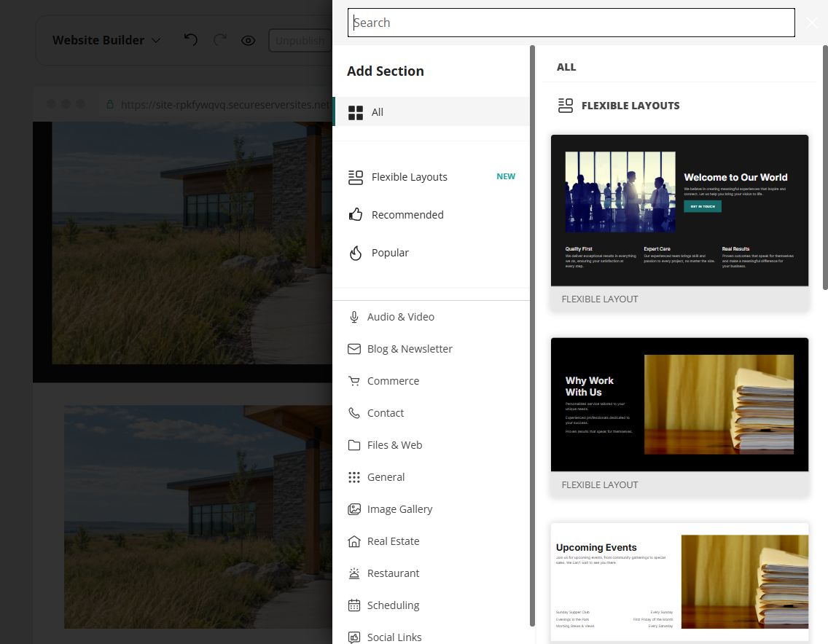Viewport: 828px width, 644px height.
Task: Click the ALL heading text
Action: tap(566, 67)
